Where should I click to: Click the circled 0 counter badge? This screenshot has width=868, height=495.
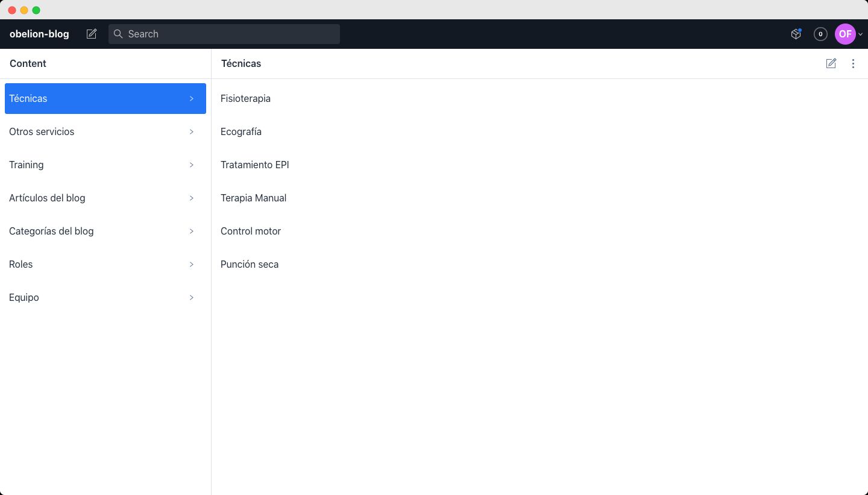820,34
